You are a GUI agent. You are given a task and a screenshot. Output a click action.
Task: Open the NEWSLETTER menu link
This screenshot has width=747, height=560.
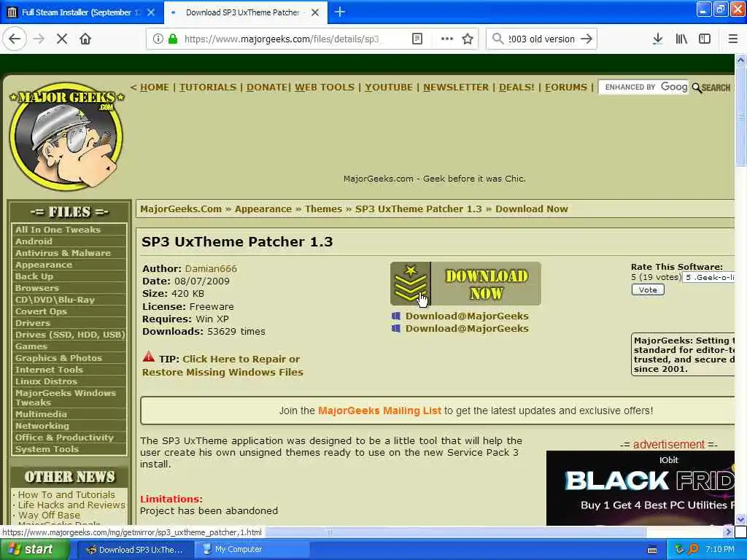(x=456, y=87)
